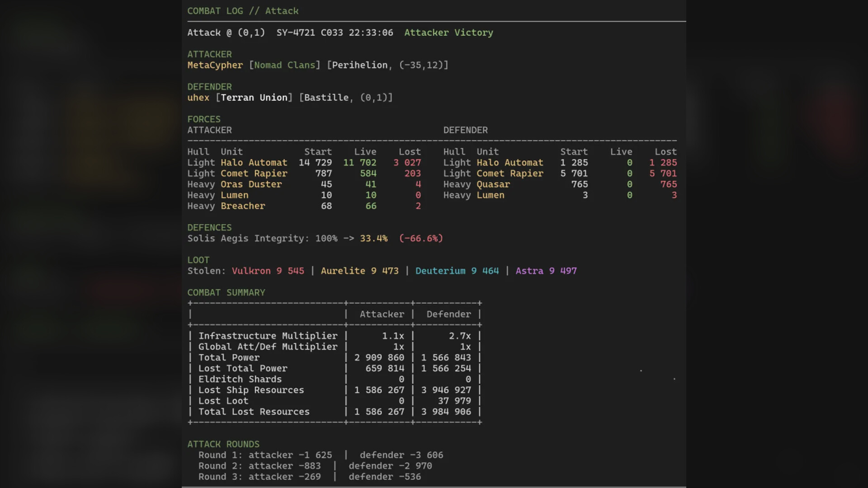Click defender Total Power 1 566 843
Image resolution: width=868 pixels, height=488 pixels.
point(446,358)
